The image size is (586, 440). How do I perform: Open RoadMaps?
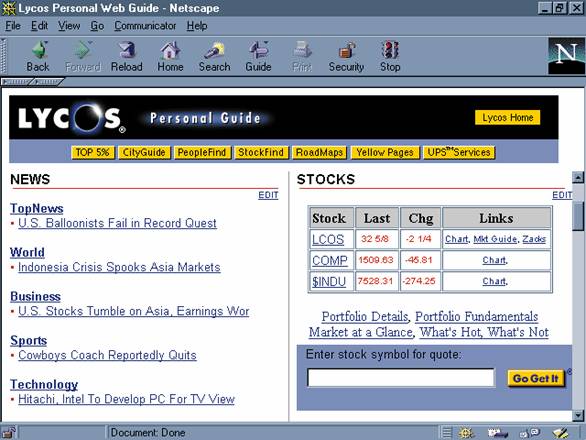(320, 153)
